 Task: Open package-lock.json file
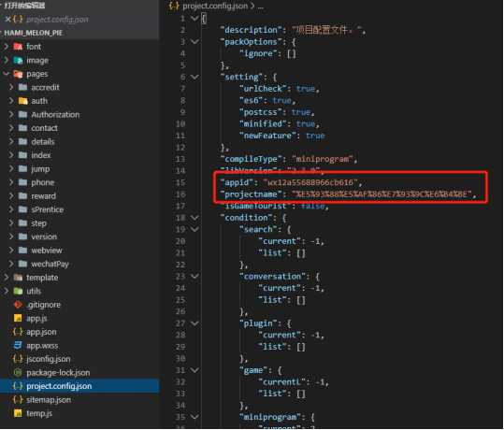point(58,372)
